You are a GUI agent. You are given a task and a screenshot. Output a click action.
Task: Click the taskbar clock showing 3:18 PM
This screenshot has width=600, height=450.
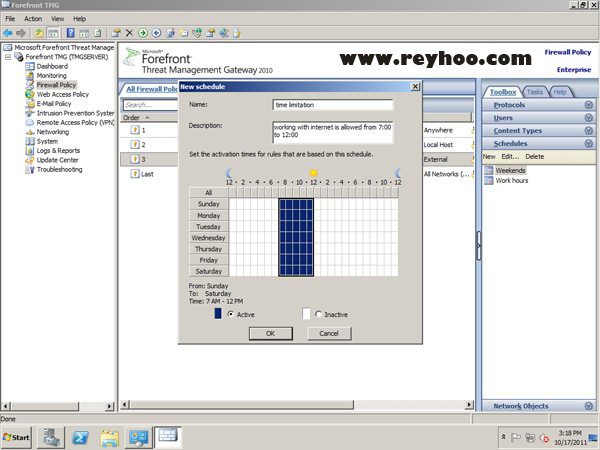click(570, 437)
